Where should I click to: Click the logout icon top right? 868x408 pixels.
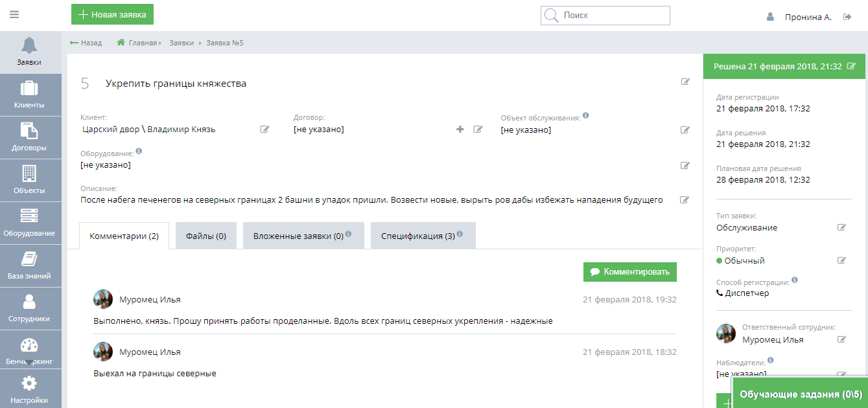coord(847,17)
